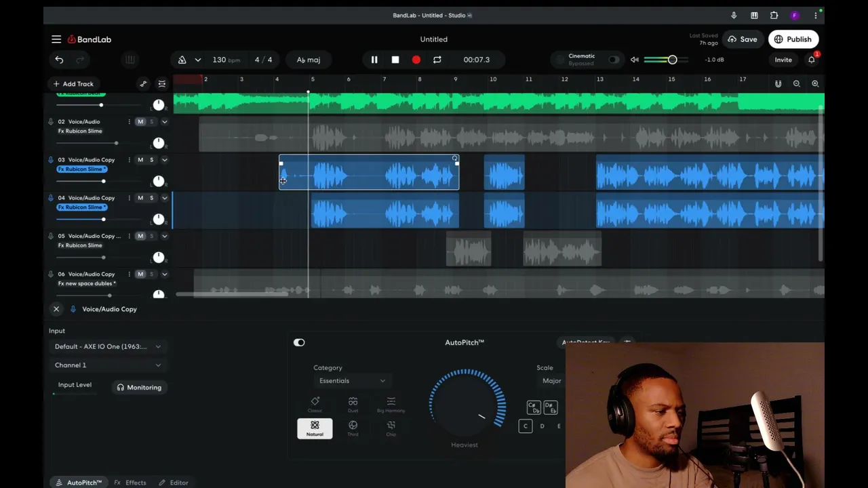Open the microphone icon in the browser toolbar
868x488 pixels.
click(x=734, y=16)
